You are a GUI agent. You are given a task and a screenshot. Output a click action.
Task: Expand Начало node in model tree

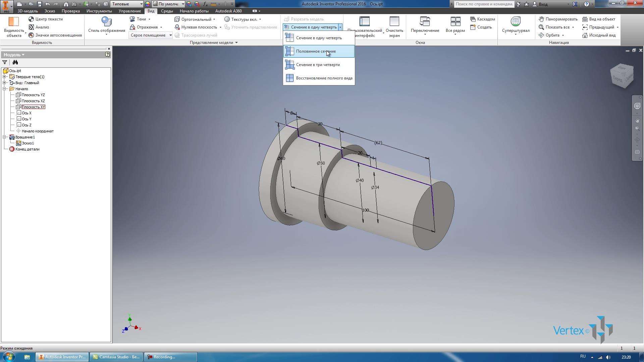[4, 88]
